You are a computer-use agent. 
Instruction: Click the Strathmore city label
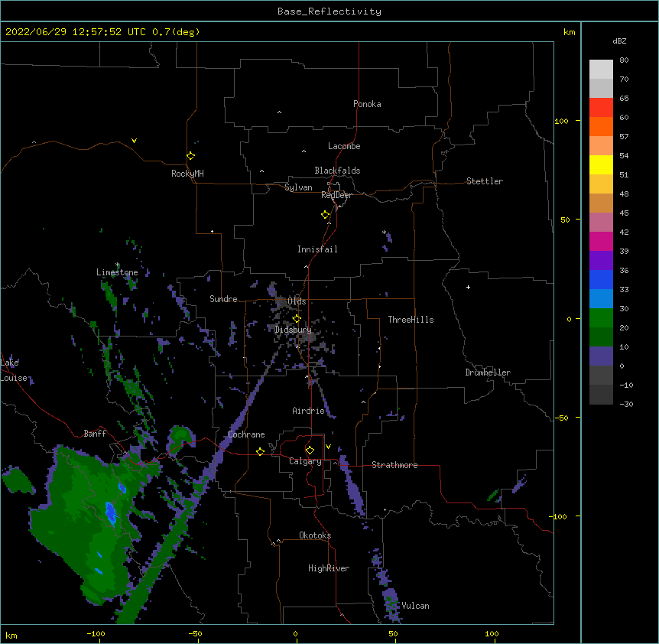pyautogui.click(x=394, y=465)
